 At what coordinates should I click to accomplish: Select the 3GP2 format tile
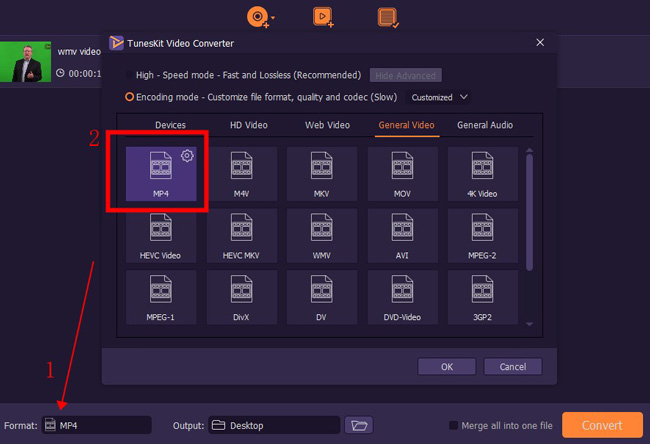click(x=483, y=297)
